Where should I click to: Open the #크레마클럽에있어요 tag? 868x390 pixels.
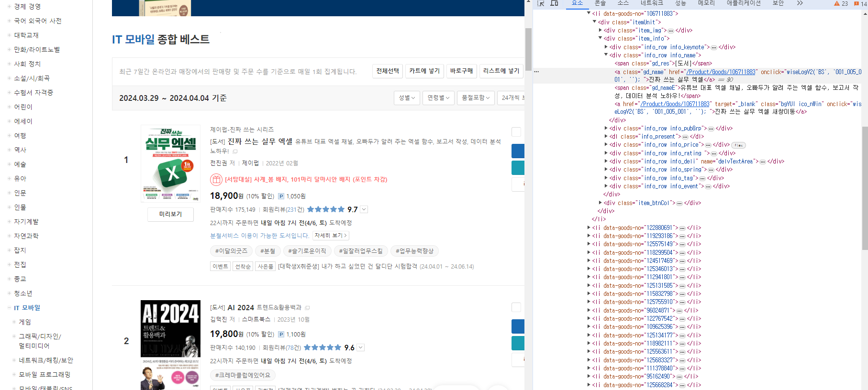click(x=243, y=375)
